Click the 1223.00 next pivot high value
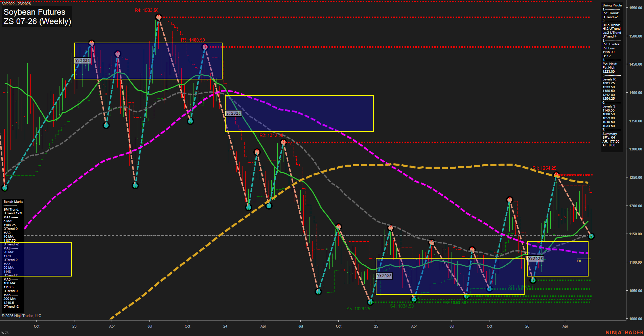Image resolution: width=644 pixels, height=336 pixels. pos(608,72)
